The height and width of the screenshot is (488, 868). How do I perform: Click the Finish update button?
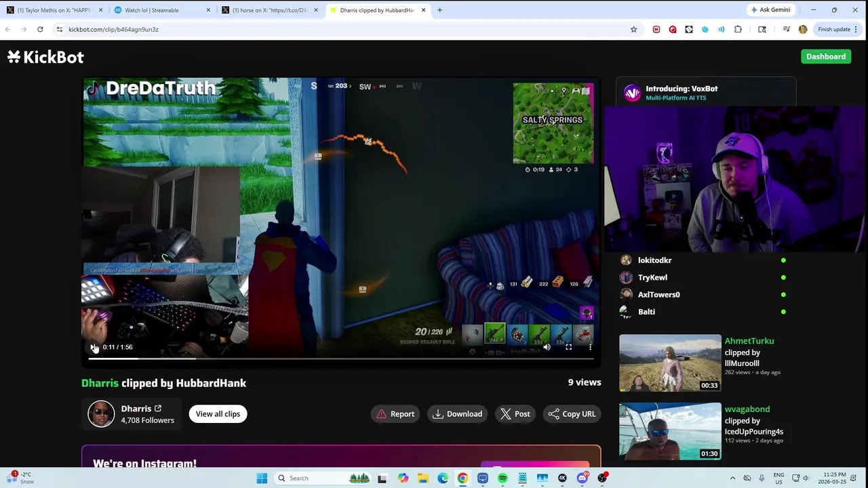pos(833,29)
